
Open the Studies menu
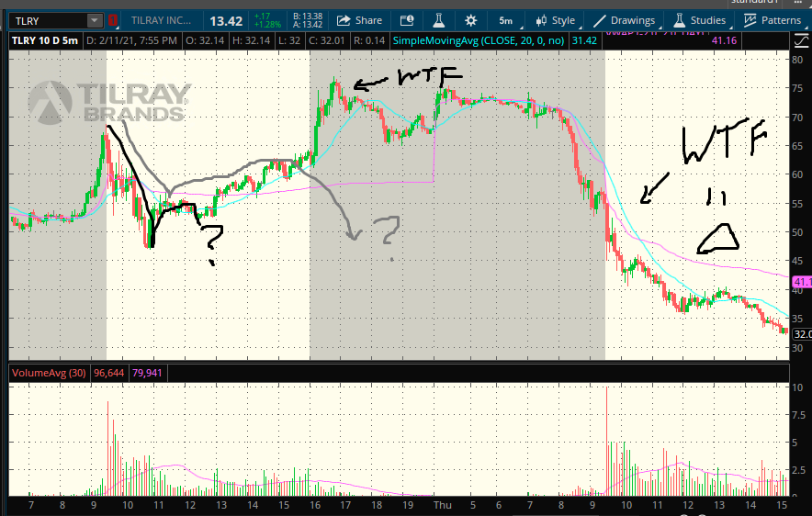[700, 21]
